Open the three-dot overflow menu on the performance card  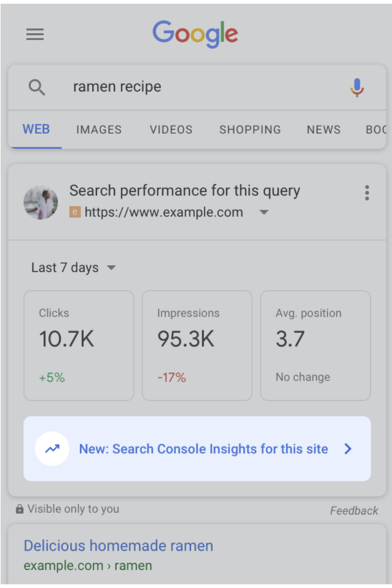coord(367,193)
